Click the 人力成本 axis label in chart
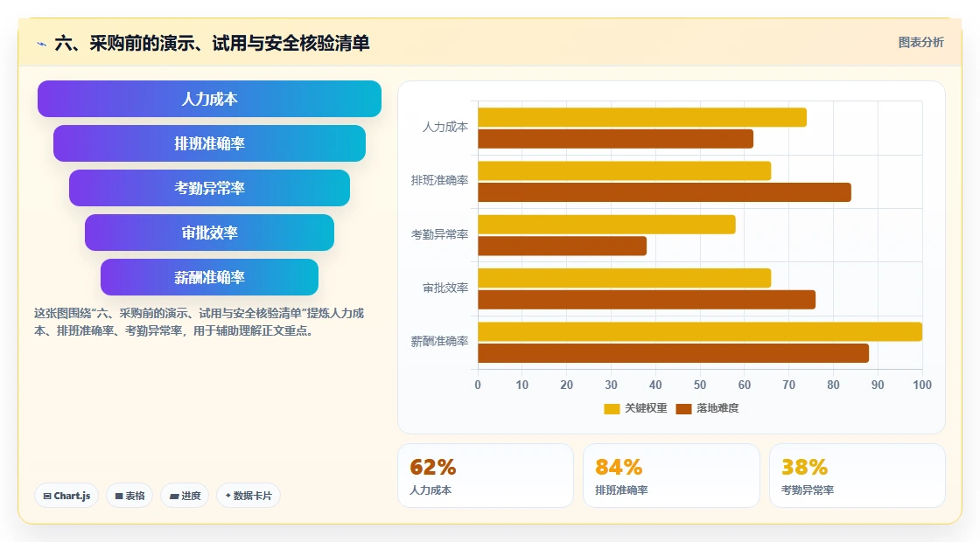This screenshot has height=542, width=980. 445,128
